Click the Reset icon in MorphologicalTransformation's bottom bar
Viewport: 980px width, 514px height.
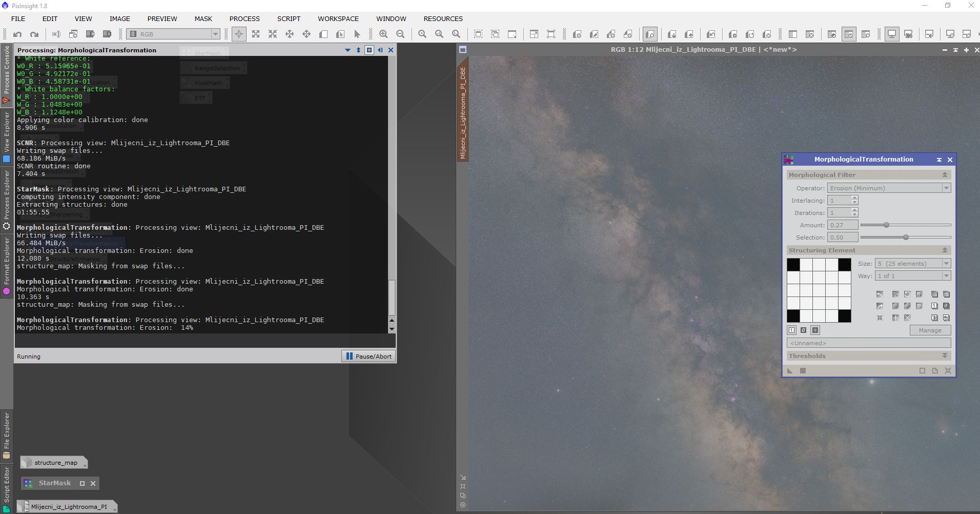coord(948,371)
